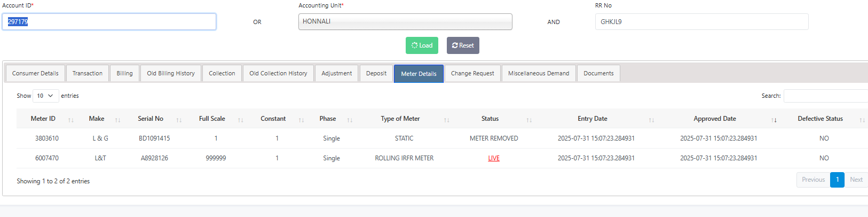Sort by Approved Date arrow icon
Viewport: 868px width, 217px height.
point(774,120)
